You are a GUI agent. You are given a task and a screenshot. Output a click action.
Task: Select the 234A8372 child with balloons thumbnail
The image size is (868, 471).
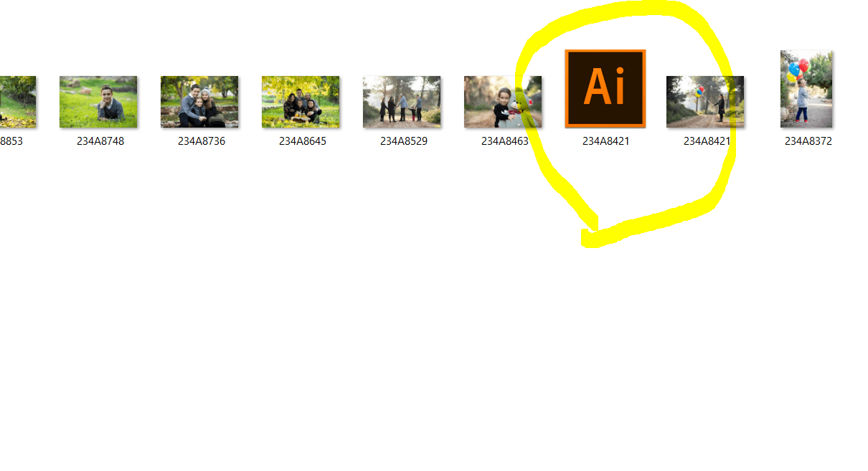click(806, 89)
